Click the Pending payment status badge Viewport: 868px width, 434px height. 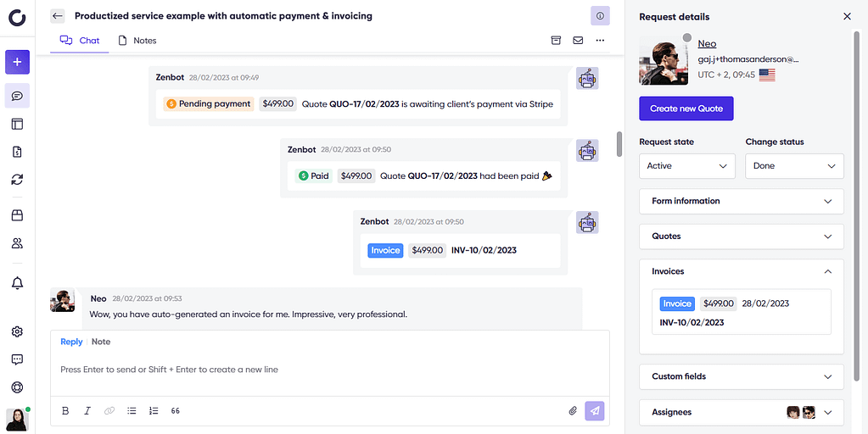(x=209, y=104)
